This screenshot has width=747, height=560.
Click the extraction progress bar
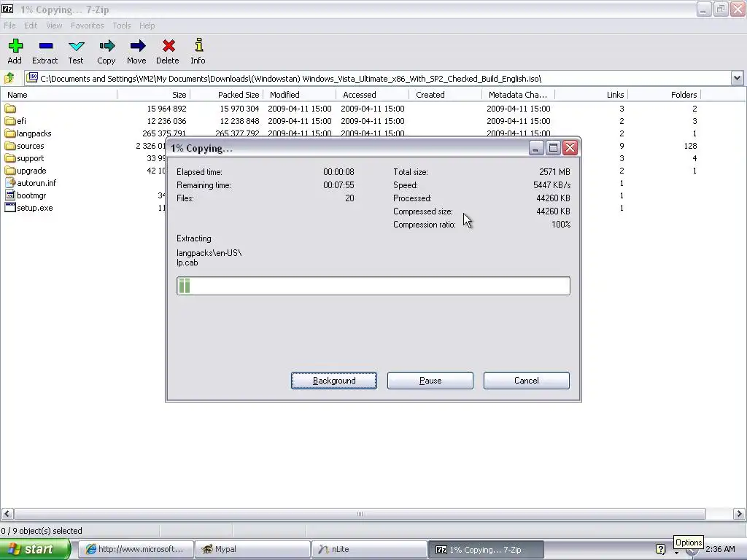click(373, 286)
